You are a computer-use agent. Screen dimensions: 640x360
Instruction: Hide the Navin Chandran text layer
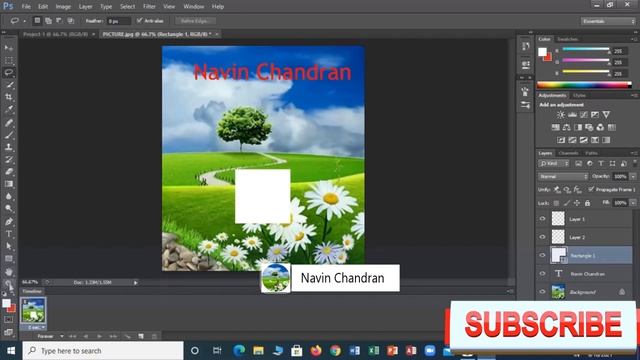(x=542, y=273)
